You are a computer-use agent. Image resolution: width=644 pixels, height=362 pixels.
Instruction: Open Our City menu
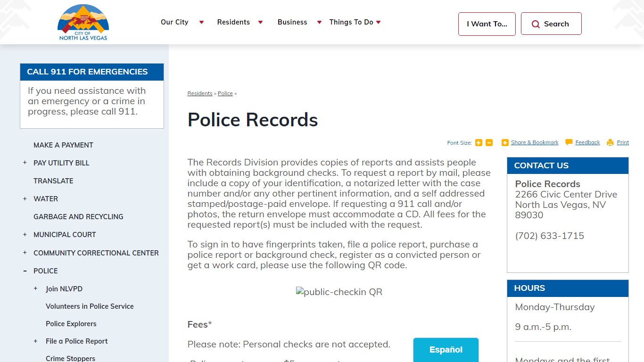(x=174, y=22)
